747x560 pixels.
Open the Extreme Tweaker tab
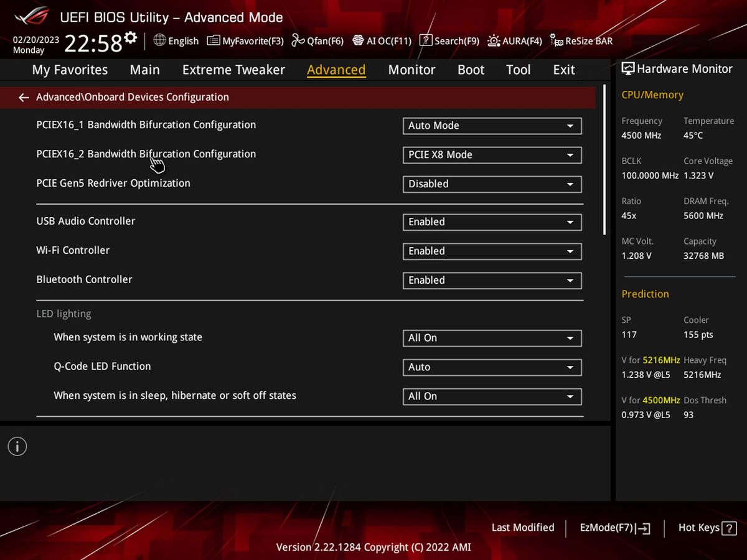pyautogui.click(x=233, y=70)
